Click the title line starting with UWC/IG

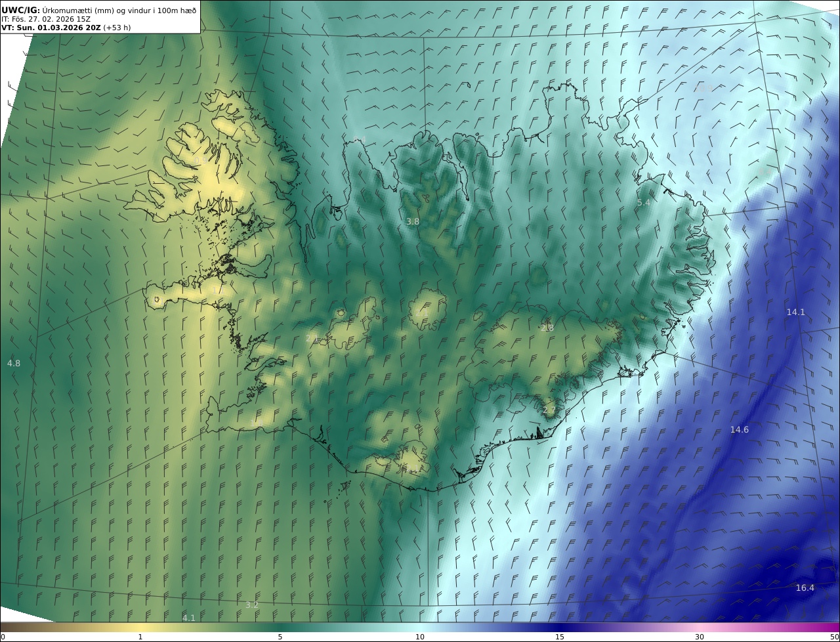[x=100, y=9]
